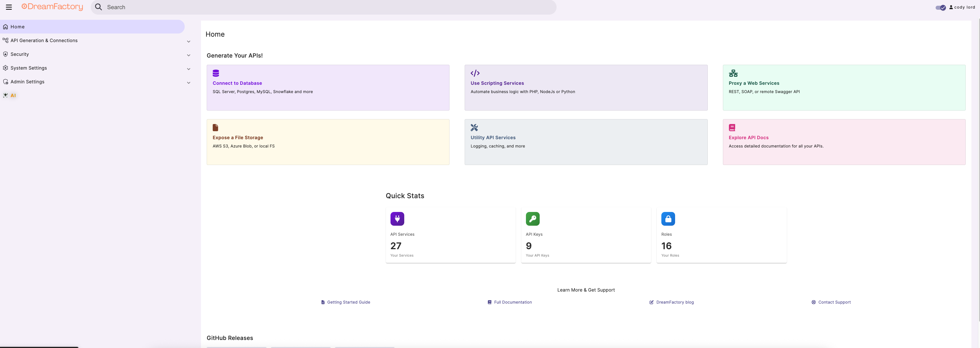Click the Full Documentation book icon
The height and width of the screenshot is (348, 980).
(x=490, y=302)
